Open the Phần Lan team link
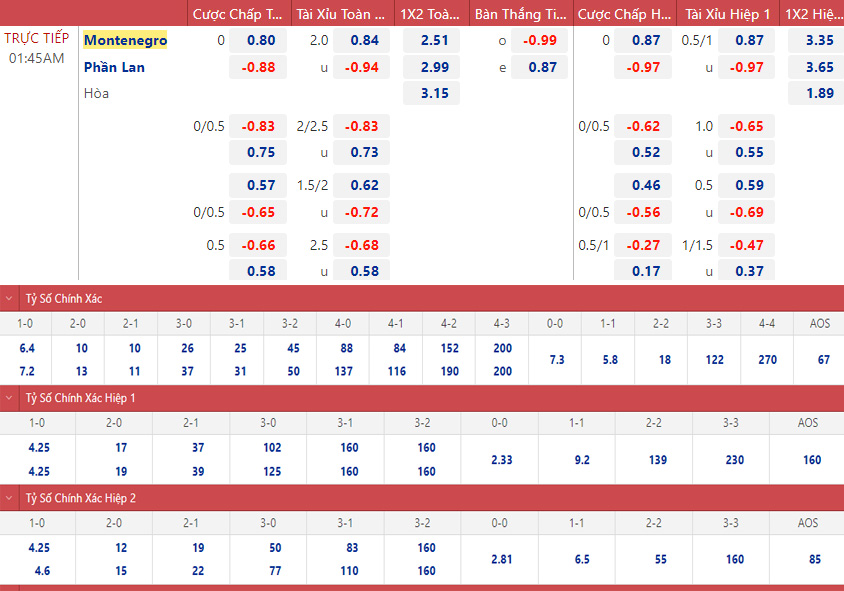The height and width of the screenshot is (591, 844). (x=114, y=67)
